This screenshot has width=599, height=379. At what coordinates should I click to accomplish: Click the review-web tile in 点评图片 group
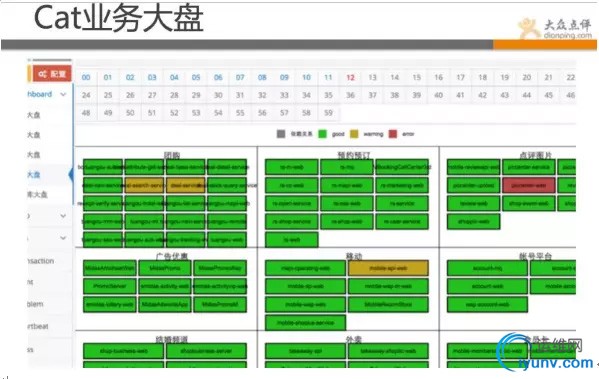tap(473, 203)
